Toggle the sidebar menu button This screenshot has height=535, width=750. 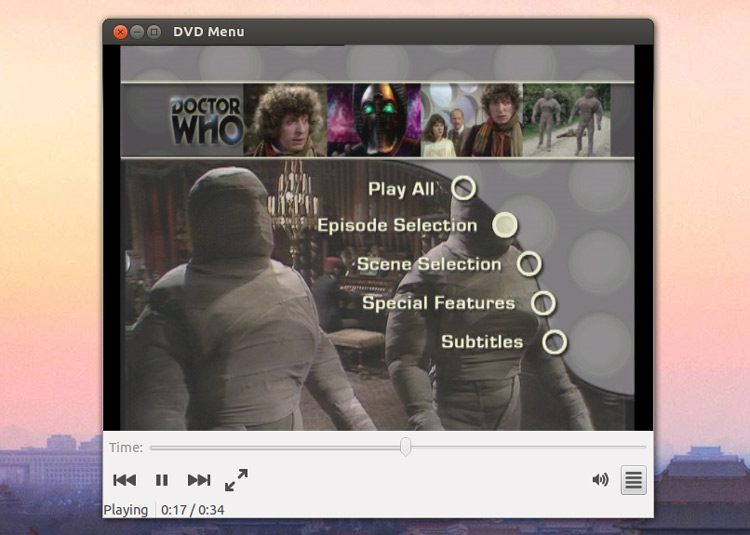click(633, 480)
